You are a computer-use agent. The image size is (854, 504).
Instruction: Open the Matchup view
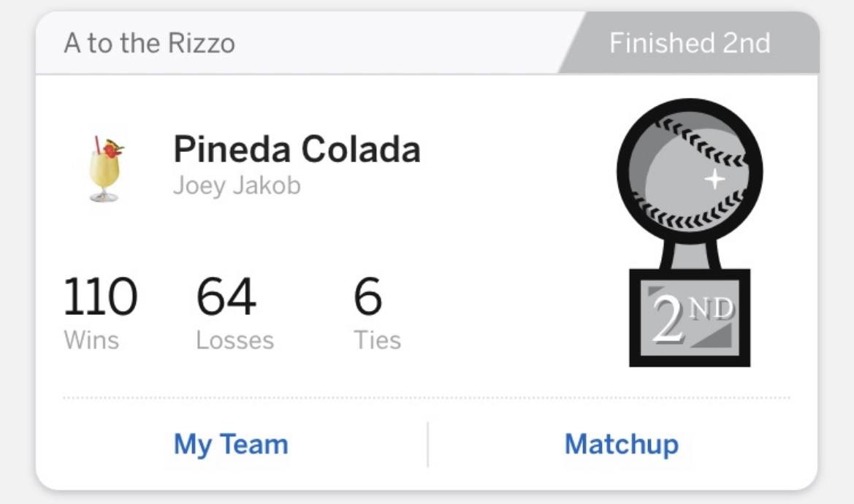click(x=621, y=444)
